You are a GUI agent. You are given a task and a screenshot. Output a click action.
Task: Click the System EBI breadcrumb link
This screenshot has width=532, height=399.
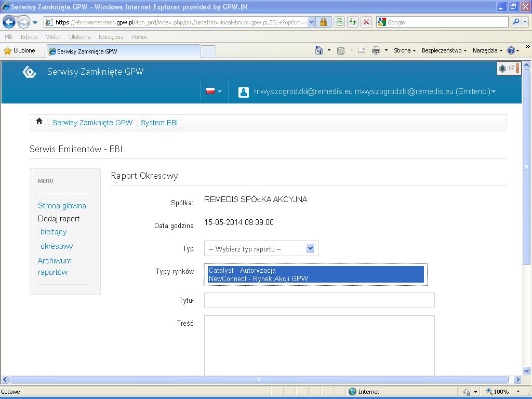point(159,123)
